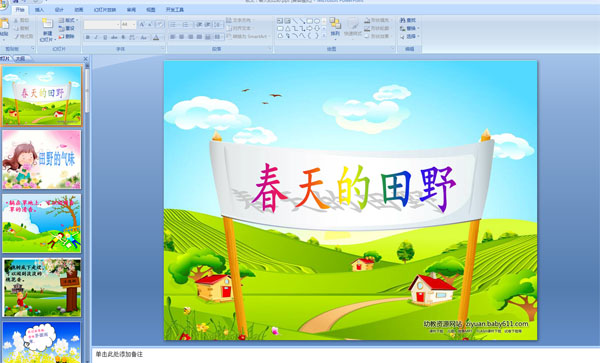
Task: Click the Find (查找) binoculars icon
Action: click(x=403, y=20)
